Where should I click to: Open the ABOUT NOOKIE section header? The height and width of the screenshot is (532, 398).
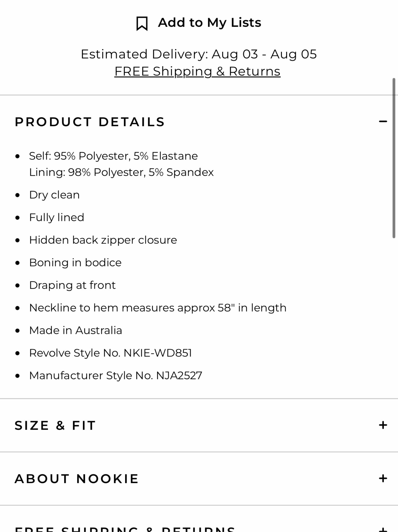77,479
